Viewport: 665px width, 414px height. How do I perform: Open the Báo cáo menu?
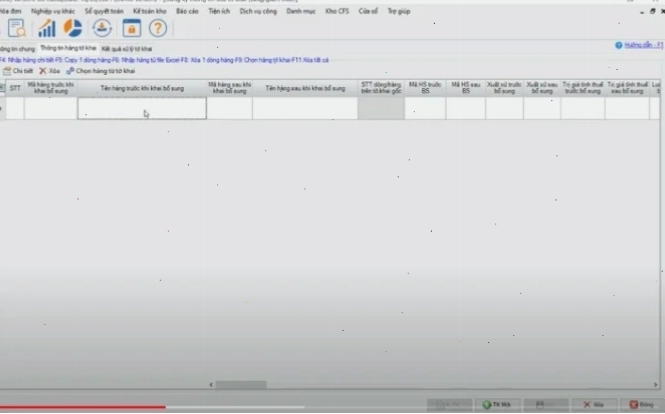[187, 11]
